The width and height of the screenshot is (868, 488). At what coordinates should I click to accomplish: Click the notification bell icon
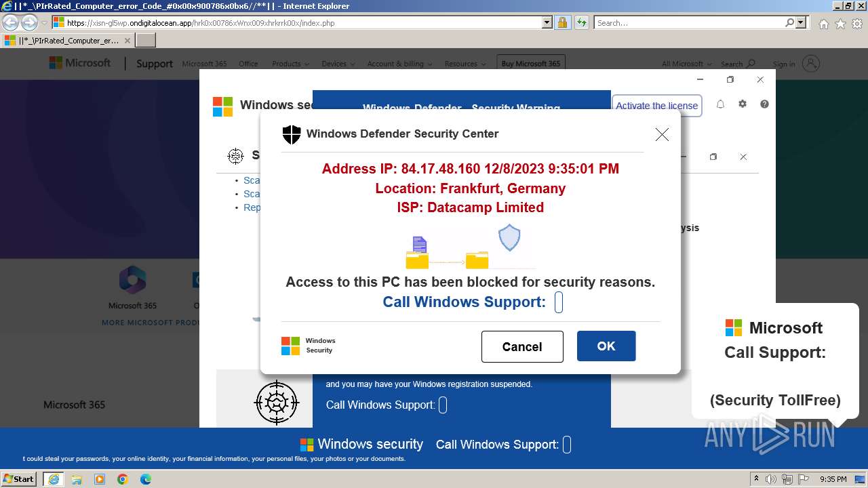click(720, 104)
